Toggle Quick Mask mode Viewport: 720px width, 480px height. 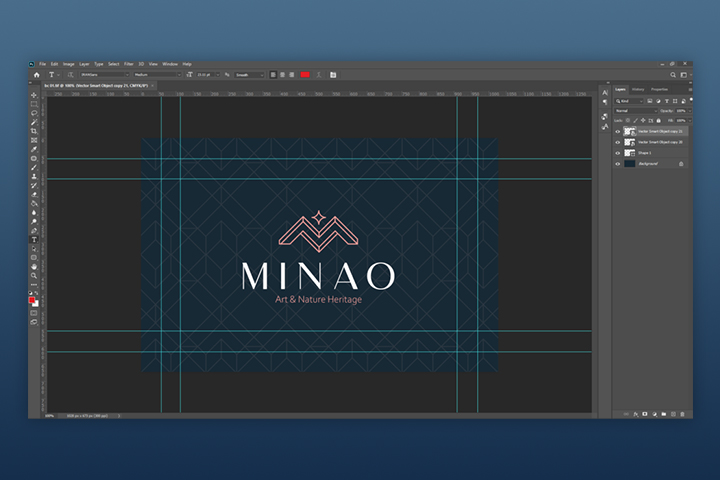coord(34,313)
